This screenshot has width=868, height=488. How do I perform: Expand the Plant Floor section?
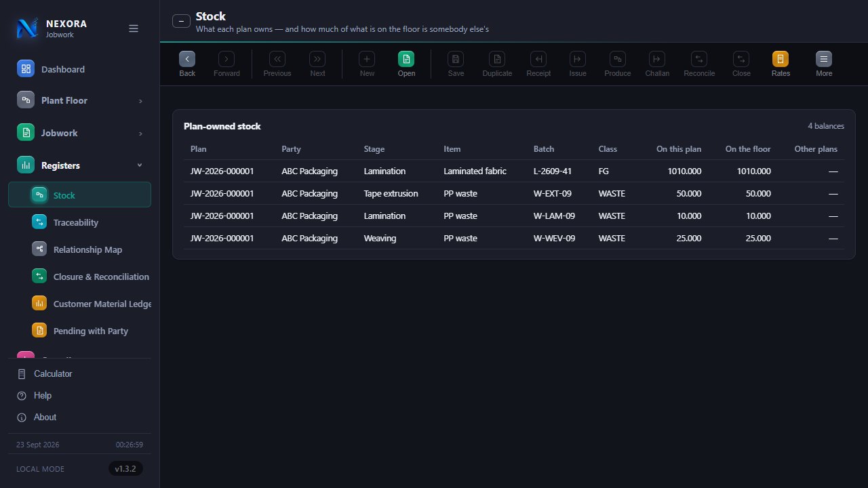(80, 100)
